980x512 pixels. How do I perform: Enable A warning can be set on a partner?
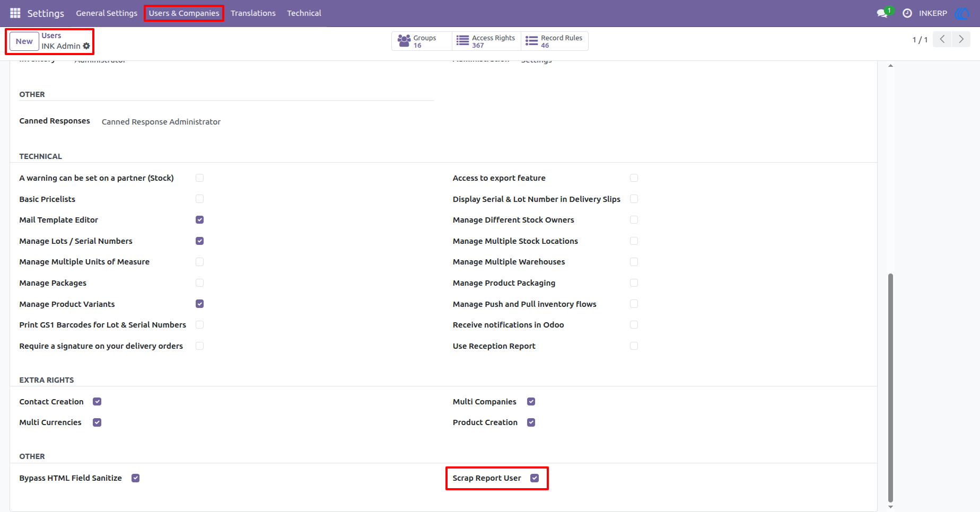199,178
